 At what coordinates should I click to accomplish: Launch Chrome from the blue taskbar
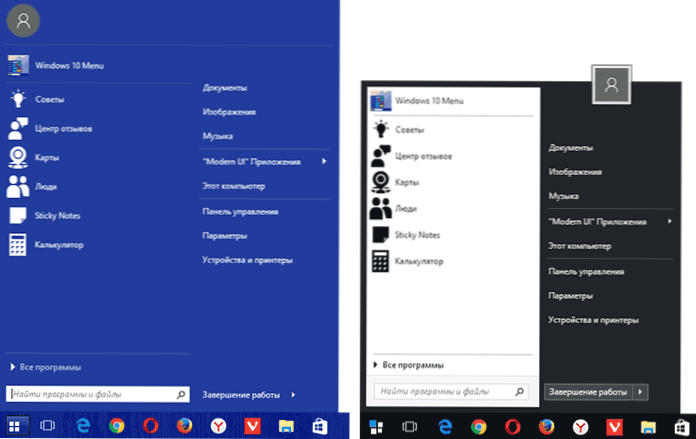tap(117, 426)
